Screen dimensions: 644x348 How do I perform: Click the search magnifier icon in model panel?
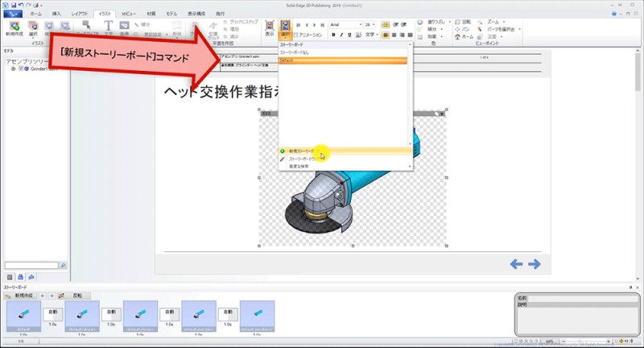(x=63, y=264)
